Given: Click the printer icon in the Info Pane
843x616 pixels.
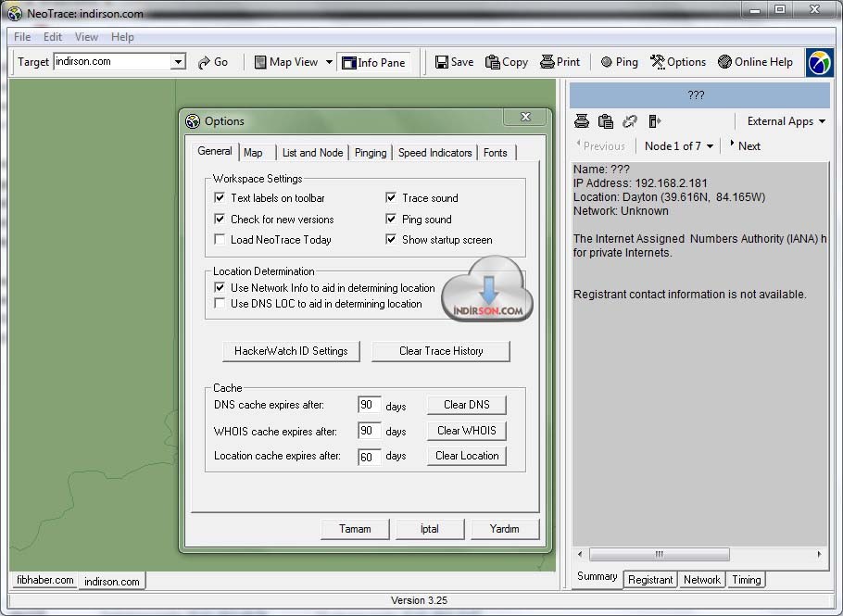Looking at the screenshot, I should coord(582,121).
